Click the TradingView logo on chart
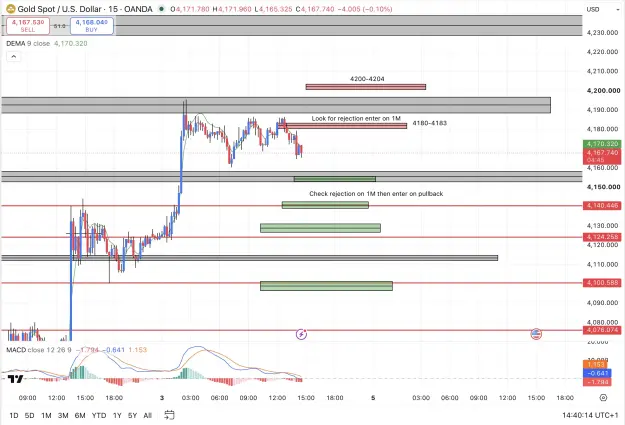This screenshot has height=425, width=625. pyautogui.click(x=16, y=379)
